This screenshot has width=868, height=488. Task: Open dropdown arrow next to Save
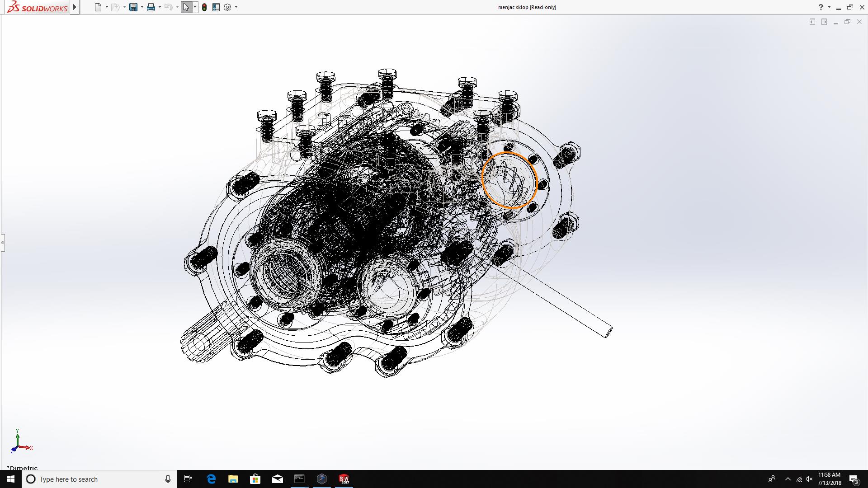point(142,7)
